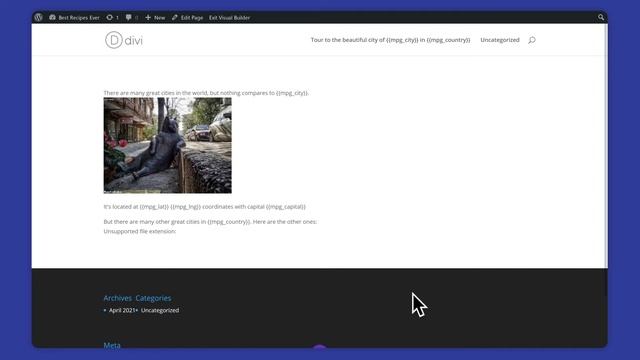Image resolution: width=640 pixels, height=360 pixels.
Task: Open the Best Recipes Ever site menu
Action: click(74, 18)
